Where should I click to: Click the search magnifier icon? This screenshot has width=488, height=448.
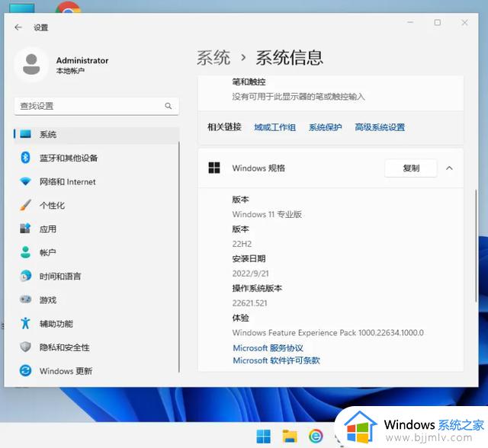coord(169,106)
